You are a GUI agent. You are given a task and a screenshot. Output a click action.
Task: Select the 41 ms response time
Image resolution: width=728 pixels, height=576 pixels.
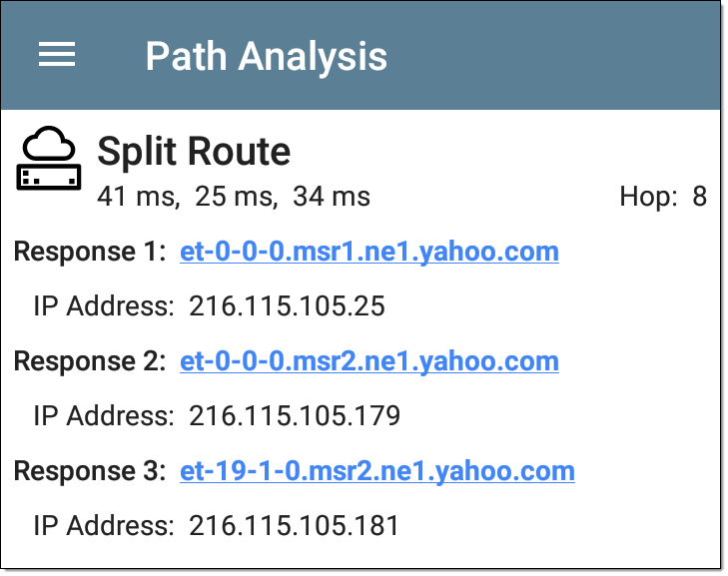point(138,196)
